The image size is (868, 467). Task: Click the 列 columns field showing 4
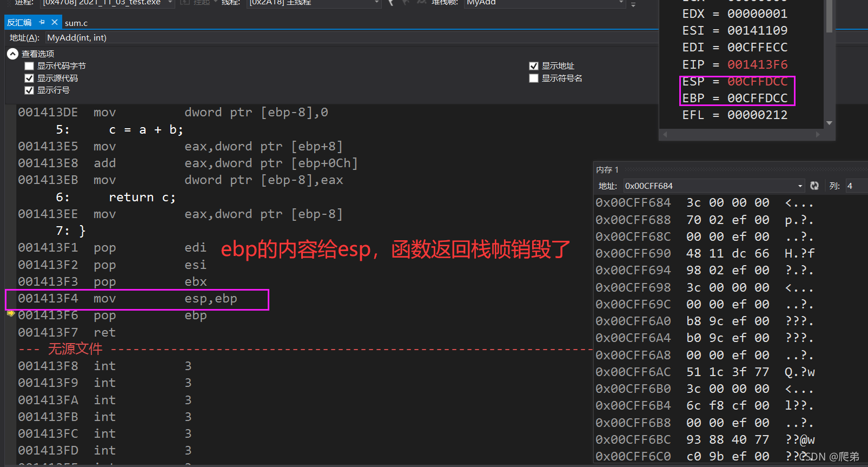856,186
